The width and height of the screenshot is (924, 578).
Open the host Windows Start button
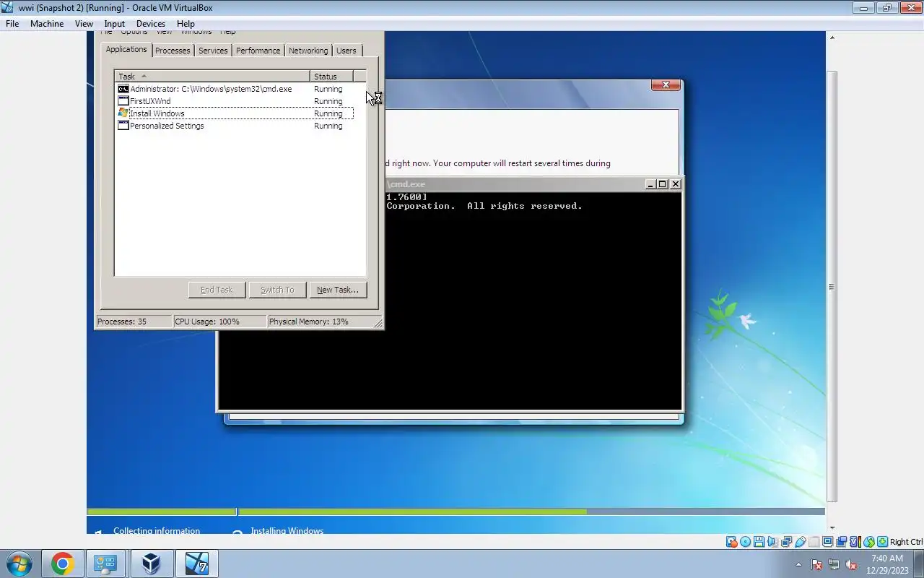click(x=19, y=564)
